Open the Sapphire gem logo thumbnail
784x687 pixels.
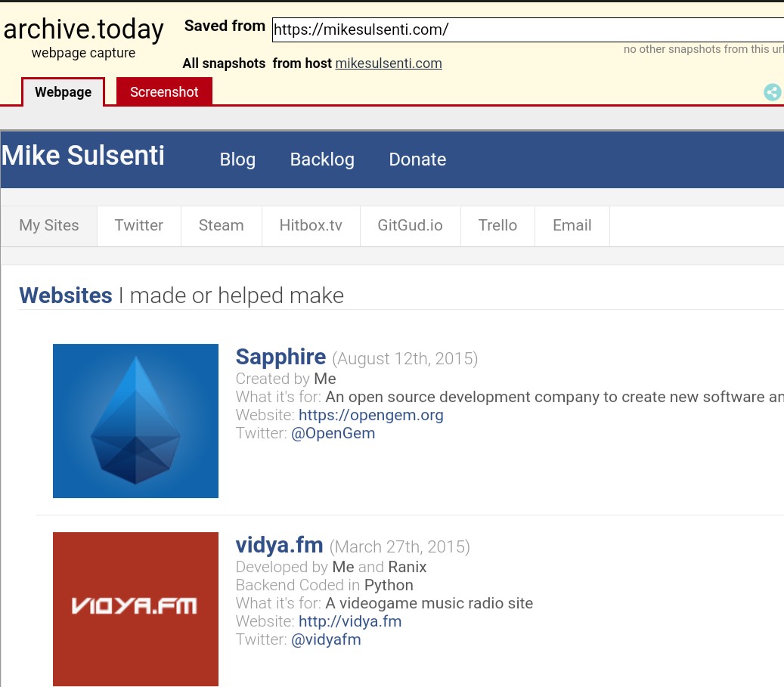[x=135, y=421]
